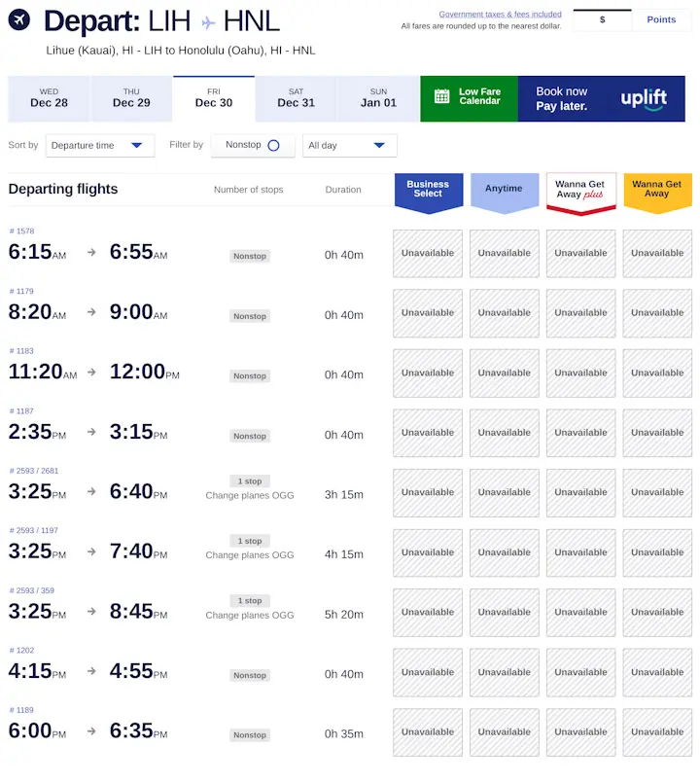Click the calendar icon on Low Fare Calendar
Image resolution: width=700 pixels, height=782 pixels.
tap(441, 96)
